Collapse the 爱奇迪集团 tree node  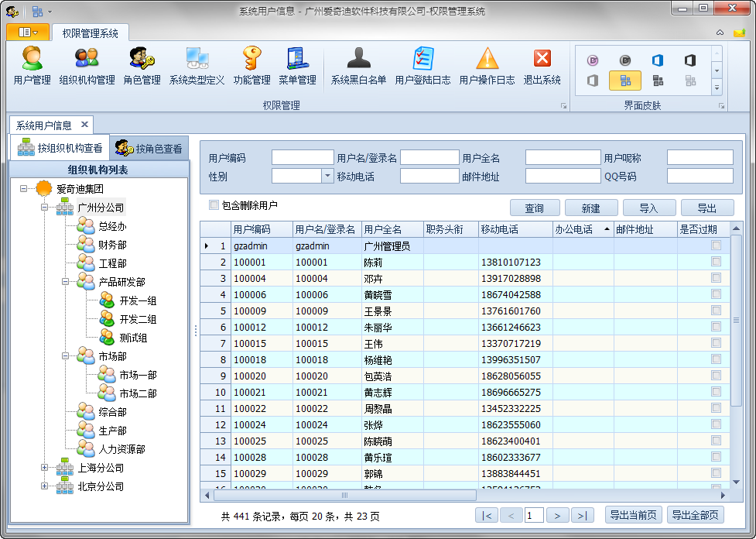pos(23,189)
